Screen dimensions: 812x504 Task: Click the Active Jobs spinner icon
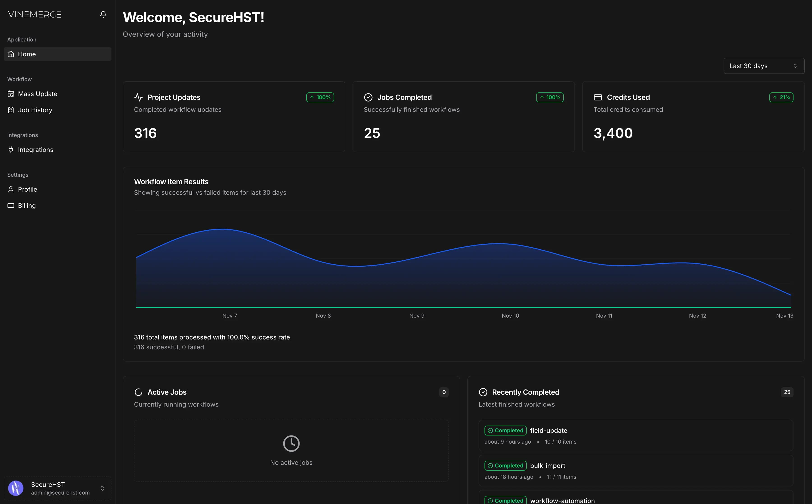(138, 392)
